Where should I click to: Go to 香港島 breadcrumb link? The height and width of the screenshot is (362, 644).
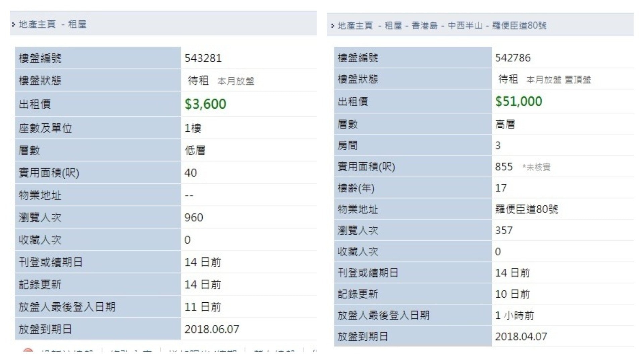point(425,25)
